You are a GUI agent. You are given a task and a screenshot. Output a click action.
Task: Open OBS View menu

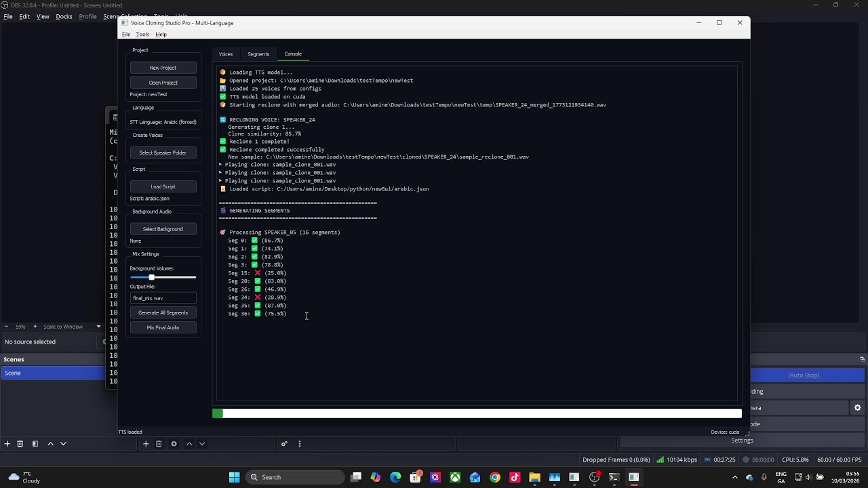(43, 16)
